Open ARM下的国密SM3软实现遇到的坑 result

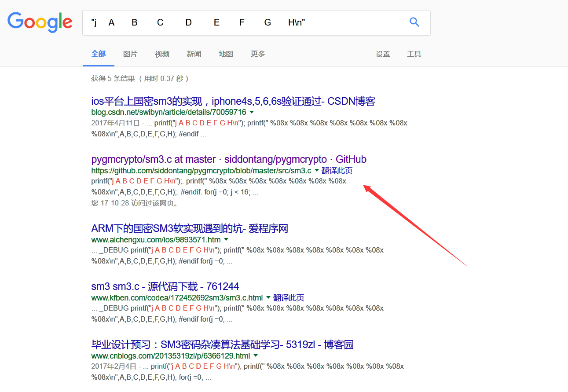[x=190, y=229]
